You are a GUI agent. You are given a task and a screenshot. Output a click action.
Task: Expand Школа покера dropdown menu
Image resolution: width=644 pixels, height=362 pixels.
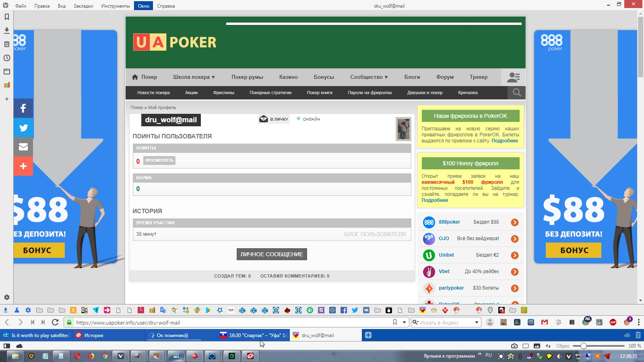[x=194, y=77]
